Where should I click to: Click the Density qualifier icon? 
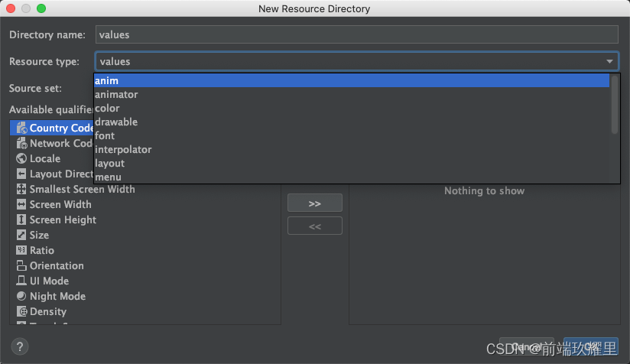click(21, 311)
